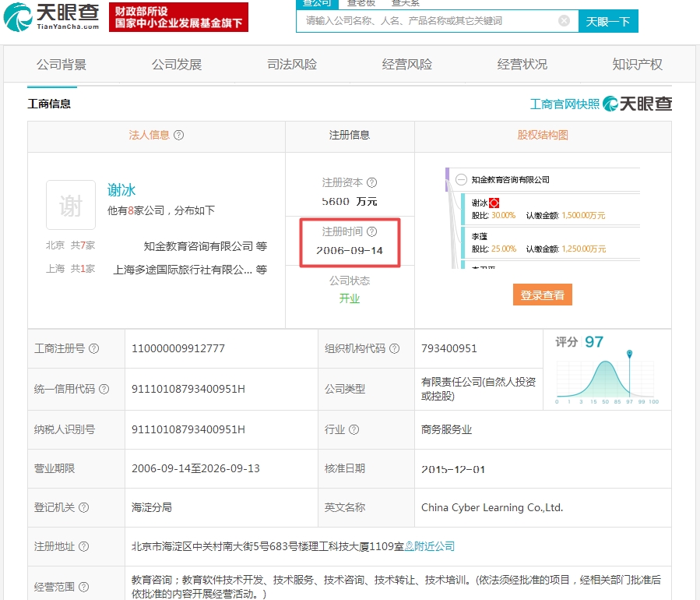This screenshot has width=700, height=600.
Task: Click organization code 793400951
Action: coord(449,348)
